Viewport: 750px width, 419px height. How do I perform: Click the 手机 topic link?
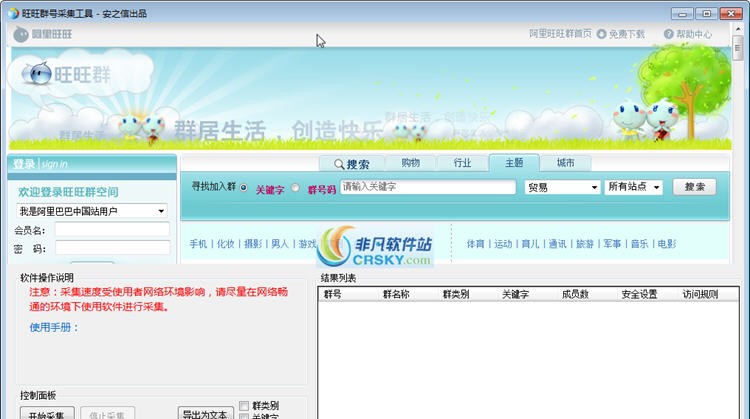coord(198,244)
